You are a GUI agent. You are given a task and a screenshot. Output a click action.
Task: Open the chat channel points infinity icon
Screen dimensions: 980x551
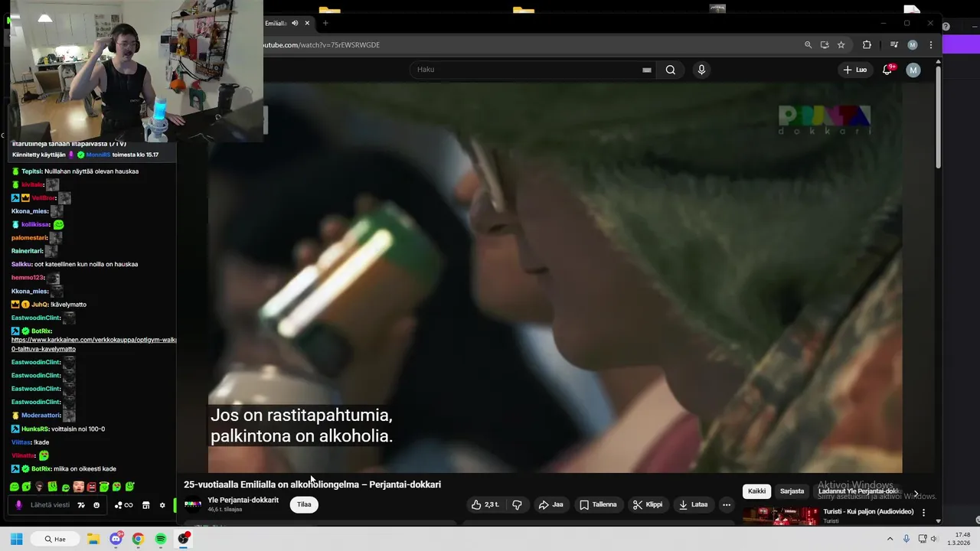[x=123, y=505]
